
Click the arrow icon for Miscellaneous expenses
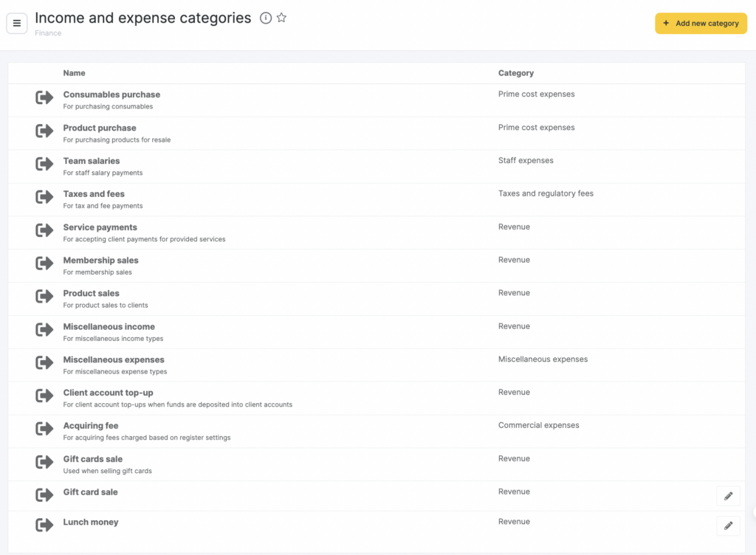pos(44,362)
